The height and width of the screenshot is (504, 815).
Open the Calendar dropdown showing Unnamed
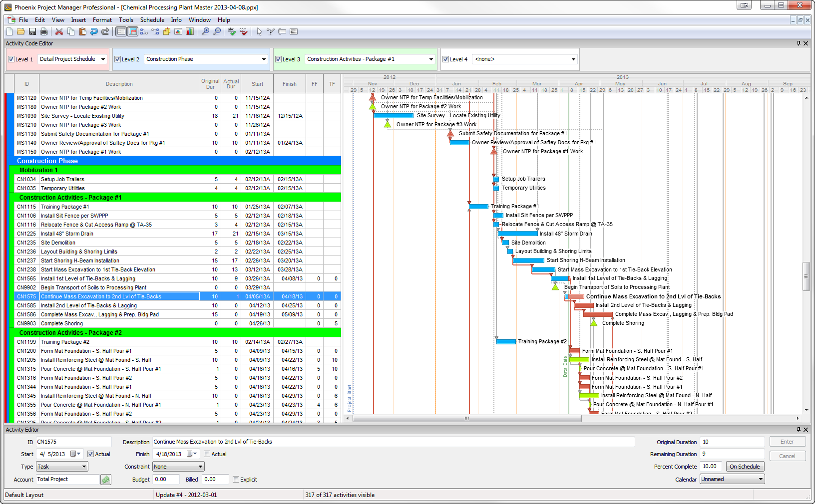pyautogui.click(x=760, y=479)
